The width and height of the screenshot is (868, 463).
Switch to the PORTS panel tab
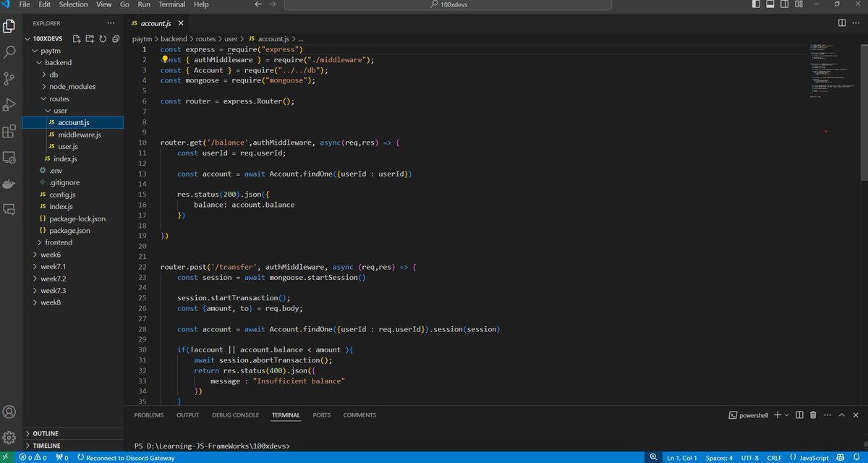321,415
